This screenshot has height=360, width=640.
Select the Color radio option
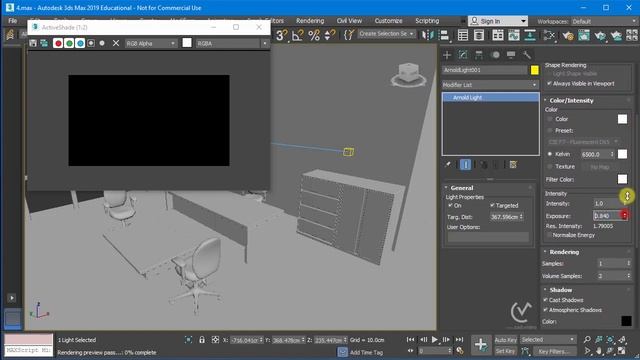point(550,119)
